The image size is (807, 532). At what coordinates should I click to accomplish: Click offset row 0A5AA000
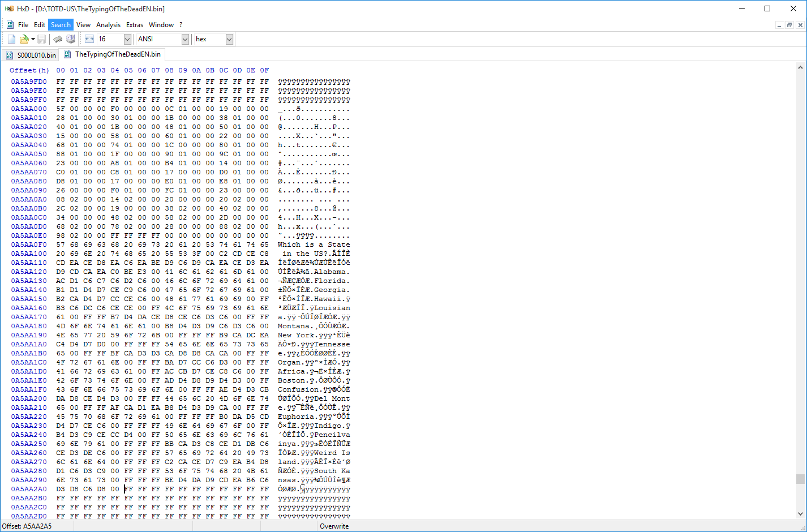click(29, 109)
